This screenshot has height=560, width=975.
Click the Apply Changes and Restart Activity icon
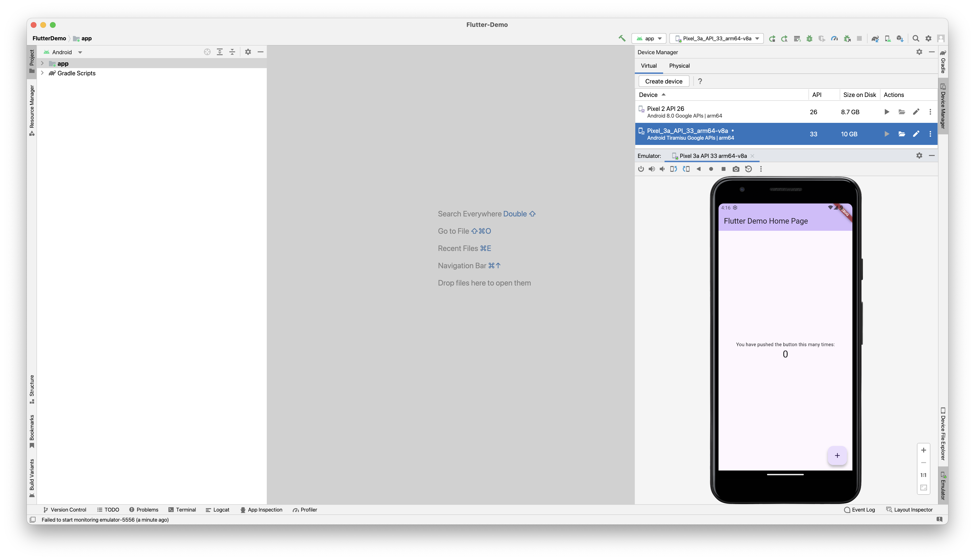[784, 38]
